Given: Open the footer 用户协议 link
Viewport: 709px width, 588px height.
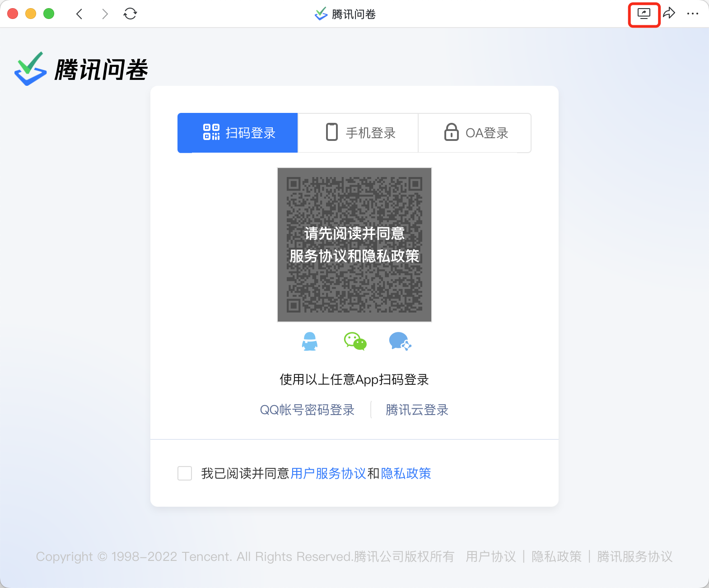Looking at the screenshot, I should [491, 556].
